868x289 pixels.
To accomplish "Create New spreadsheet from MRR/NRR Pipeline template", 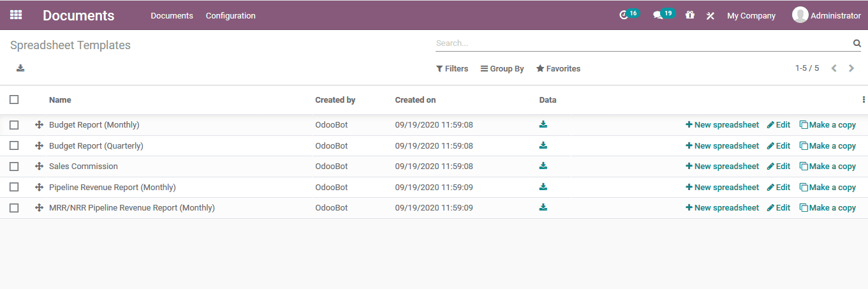I will tap(722, 208).
